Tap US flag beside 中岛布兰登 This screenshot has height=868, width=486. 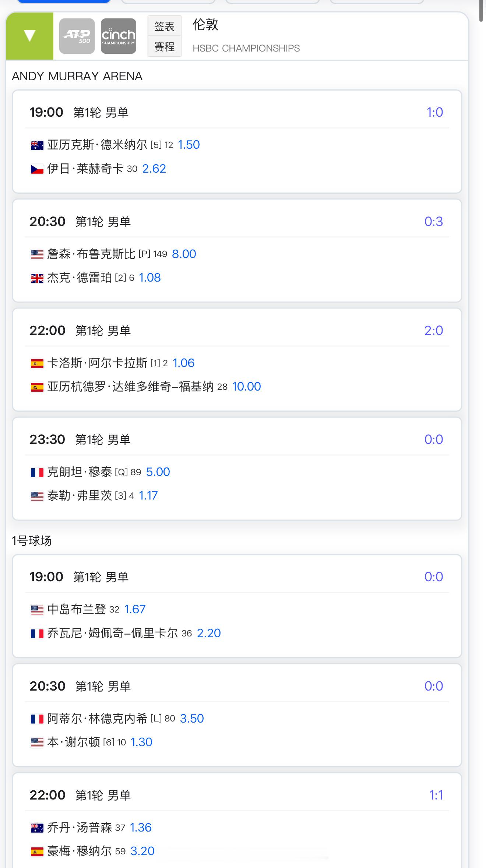point(37,610)
